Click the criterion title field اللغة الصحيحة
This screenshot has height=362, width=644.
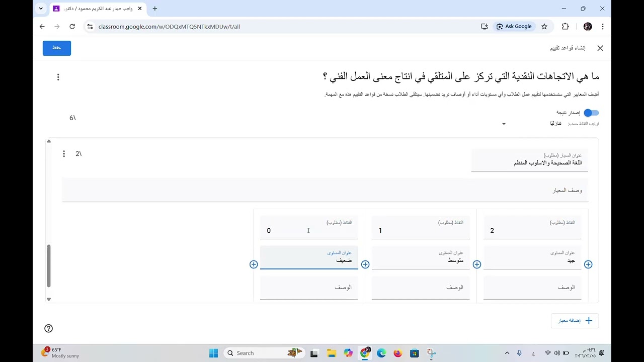pyautogui.click(x=529, y=160)
